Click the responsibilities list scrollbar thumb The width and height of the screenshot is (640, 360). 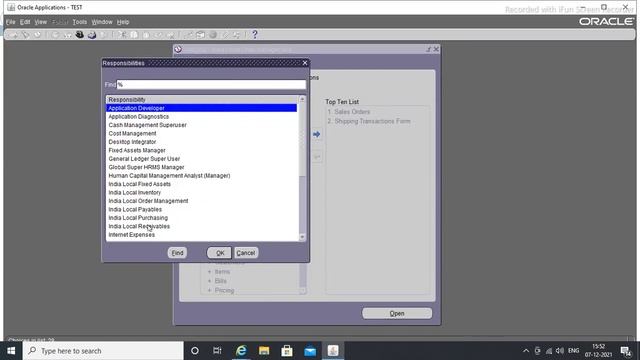tap(302, 140)
